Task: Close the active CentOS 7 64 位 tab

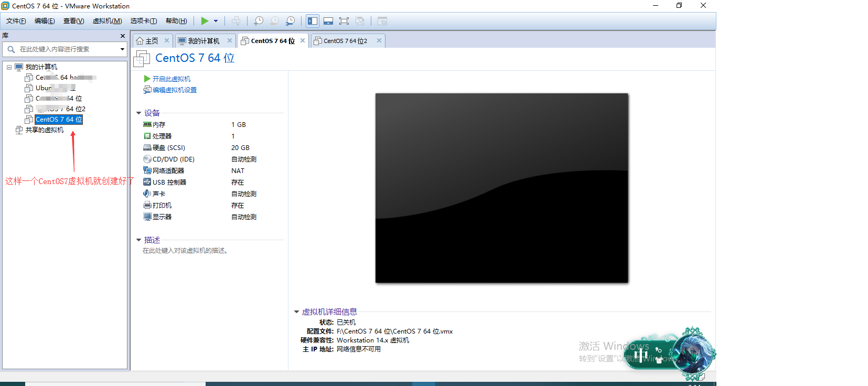Action: [x=303, y=40]
